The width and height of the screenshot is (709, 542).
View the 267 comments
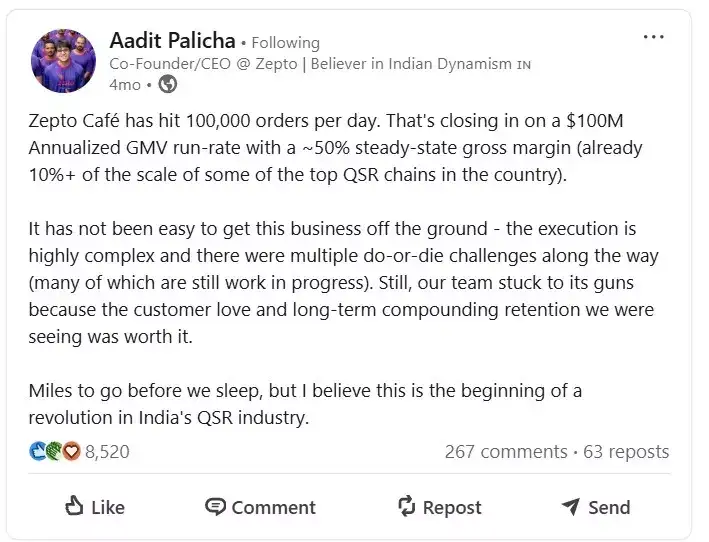[x=506, y=452]
